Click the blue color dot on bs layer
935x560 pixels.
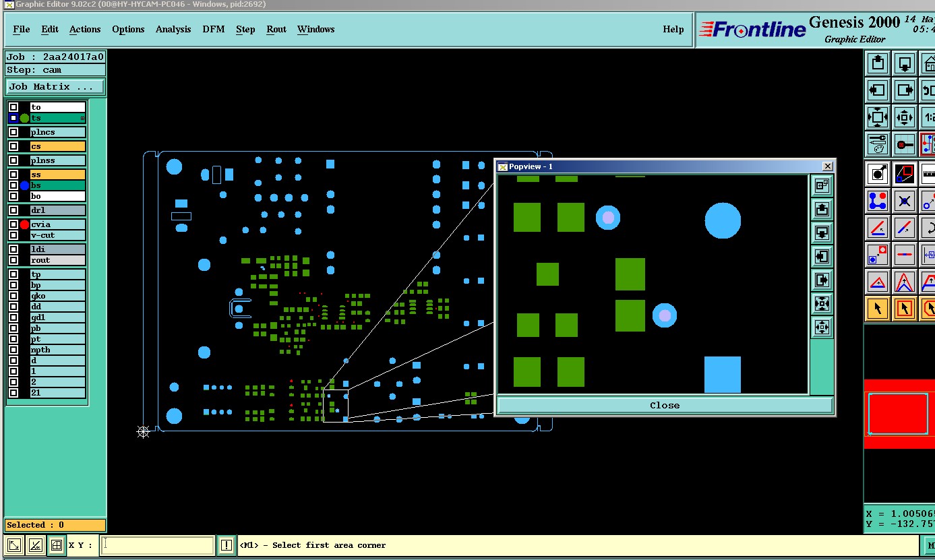(25, 185)
